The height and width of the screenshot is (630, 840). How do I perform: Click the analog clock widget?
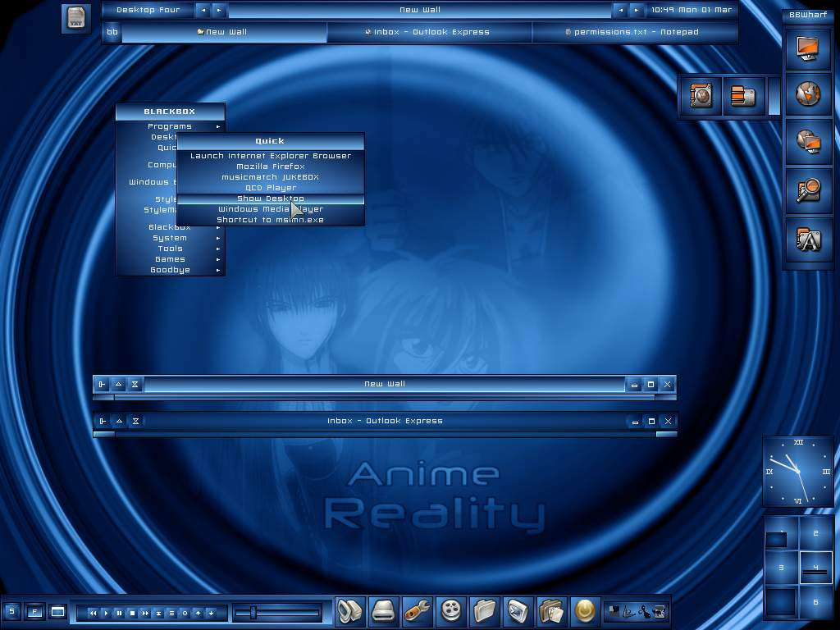pos(798,472)
